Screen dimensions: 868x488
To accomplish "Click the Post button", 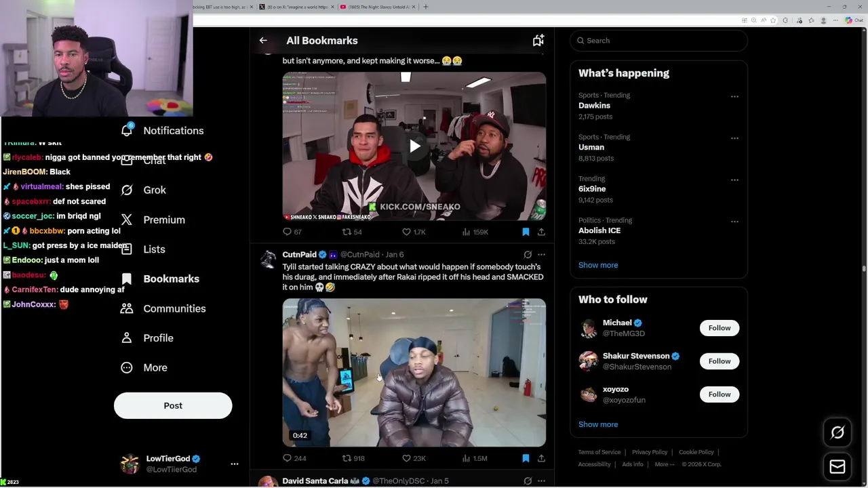I will tap(173, 405).
